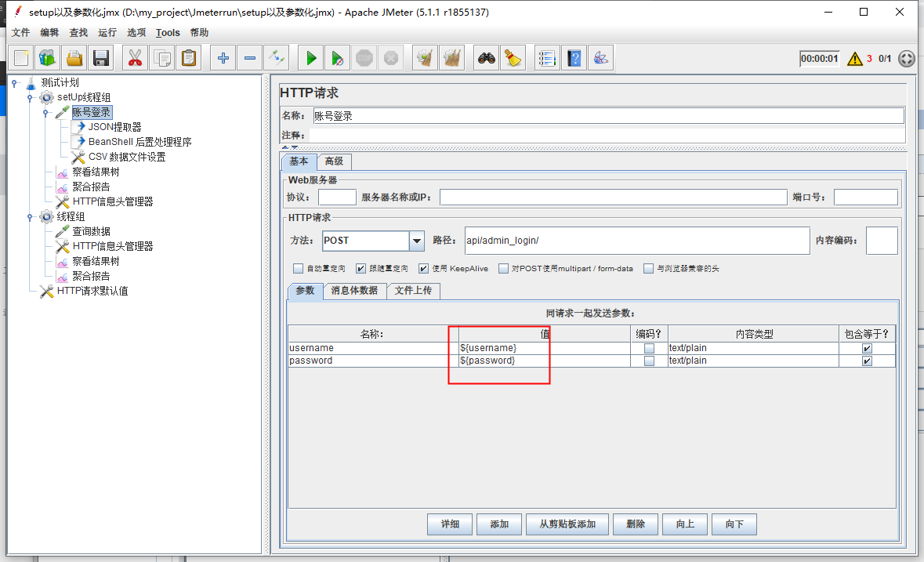Image resolution: width=924 pixels, height=562 pixels.
Task: Select BeanShell 后置处理程序 in tree
Action: tap(140, 142)
